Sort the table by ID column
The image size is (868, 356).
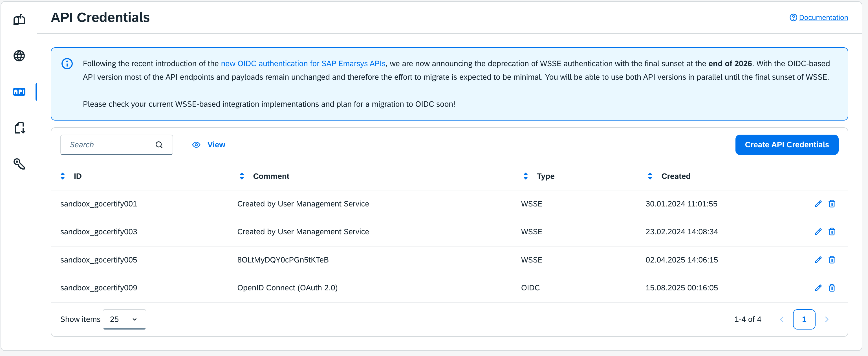63,176
